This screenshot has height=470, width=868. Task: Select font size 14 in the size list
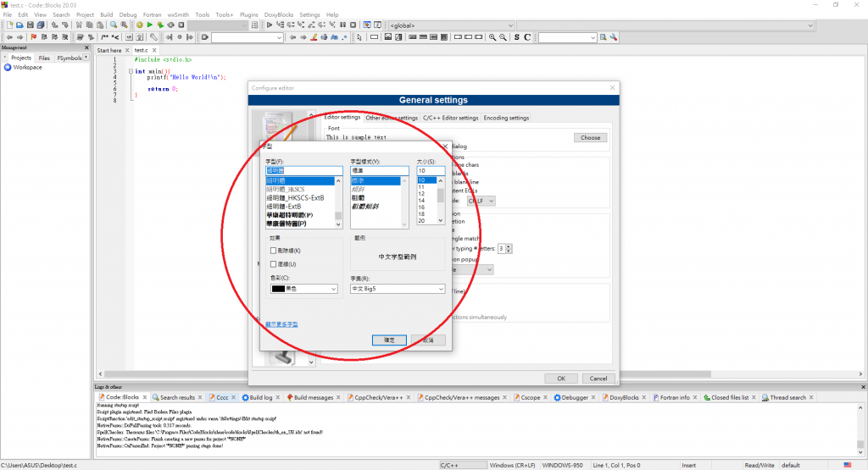tap(421, 200)
